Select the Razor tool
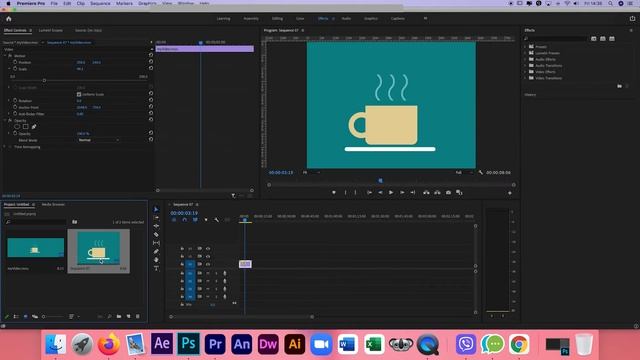This screenshot has width=640, height=360. [x=156, y=235]
